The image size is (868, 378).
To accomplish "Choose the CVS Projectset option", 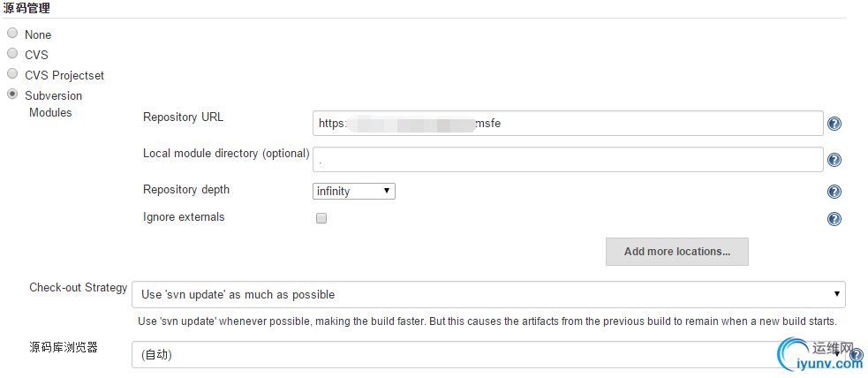I will [x=12, y=73].
